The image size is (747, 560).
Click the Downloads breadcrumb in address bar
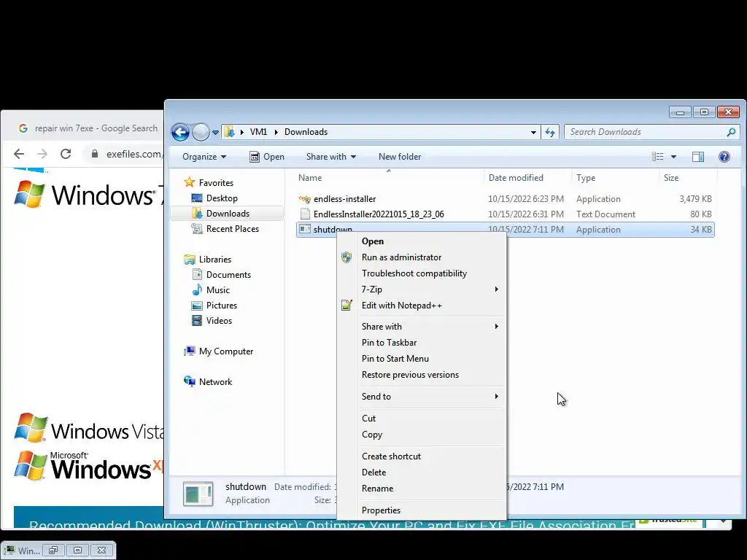[306, 132]
